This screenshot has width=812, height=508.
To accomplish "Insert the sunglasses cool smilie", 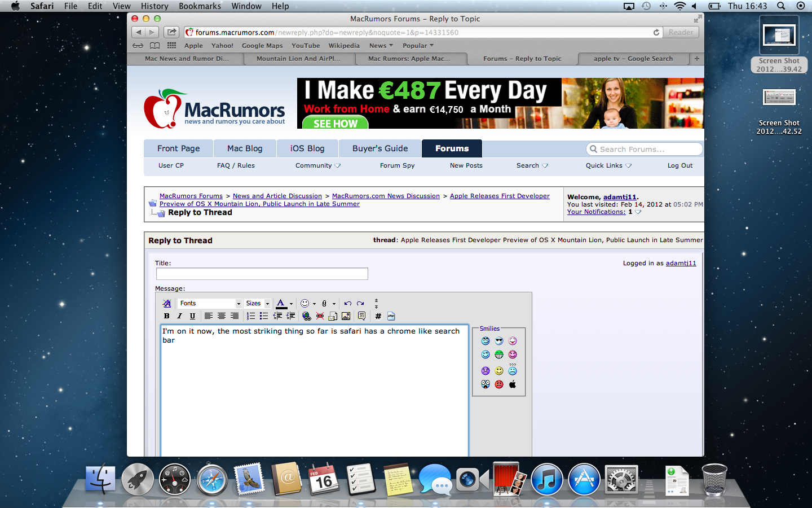I will tap(499, 341).
